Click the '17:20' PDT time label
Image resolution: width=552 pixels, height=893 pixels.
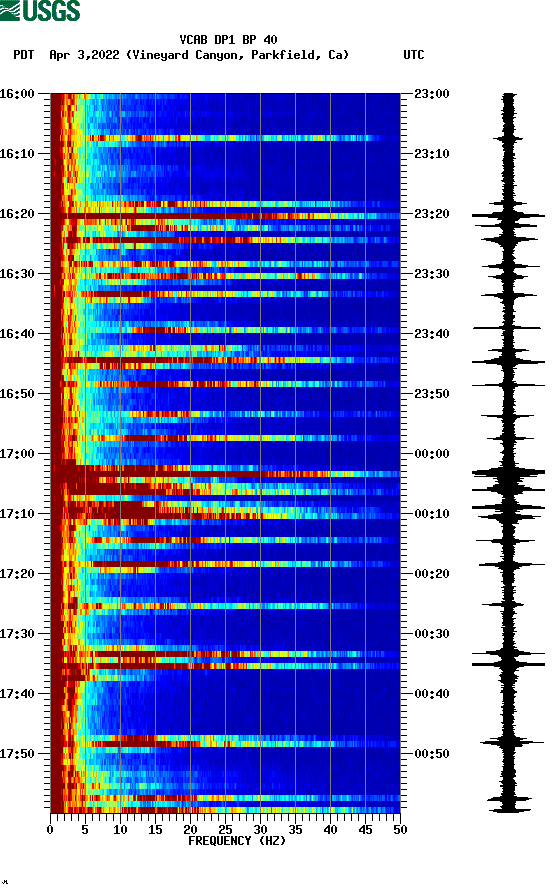coord(17,574)
